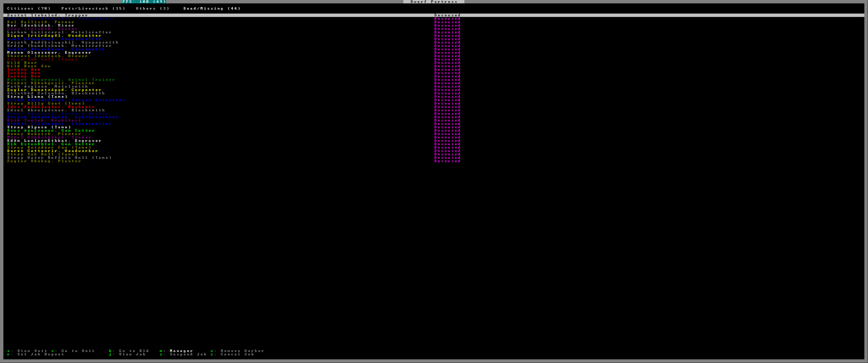Image resolution: width=868 pixels, height=363 pixels.
Task: Select the Stray Alpaca (Tame) row
Action: [x=39, y=127]
